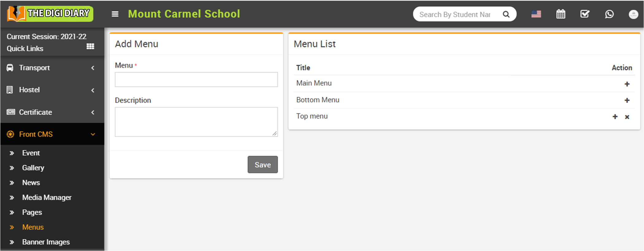This screenshot has height=251, width=644.
Task: Go to Banner Images page
Action: click(46, 242)
